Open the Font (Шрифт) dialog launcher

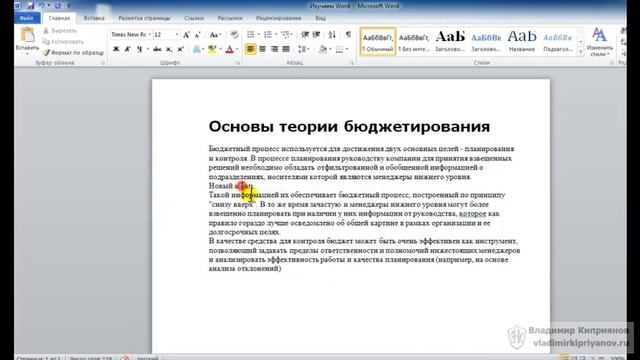pyautogui.click(x=238, y=63)
